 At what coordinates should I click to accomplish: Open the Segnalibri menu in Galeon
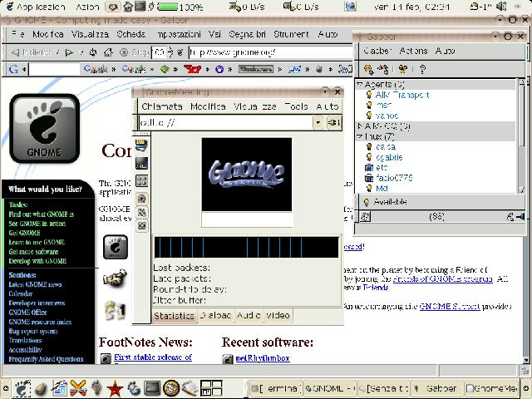point(247,34)
